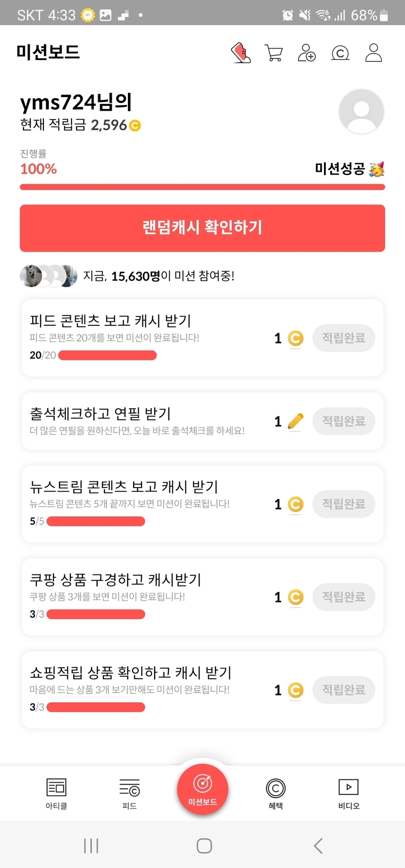Tap the add friend icon
Viewport: 405px width, 868px height.
(306, 53)
